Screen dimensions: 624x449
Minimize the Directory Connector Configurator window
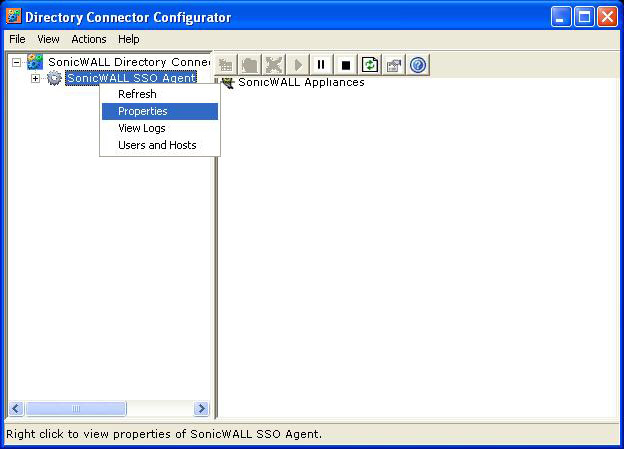pyautogui.click(x=561, y=17)
